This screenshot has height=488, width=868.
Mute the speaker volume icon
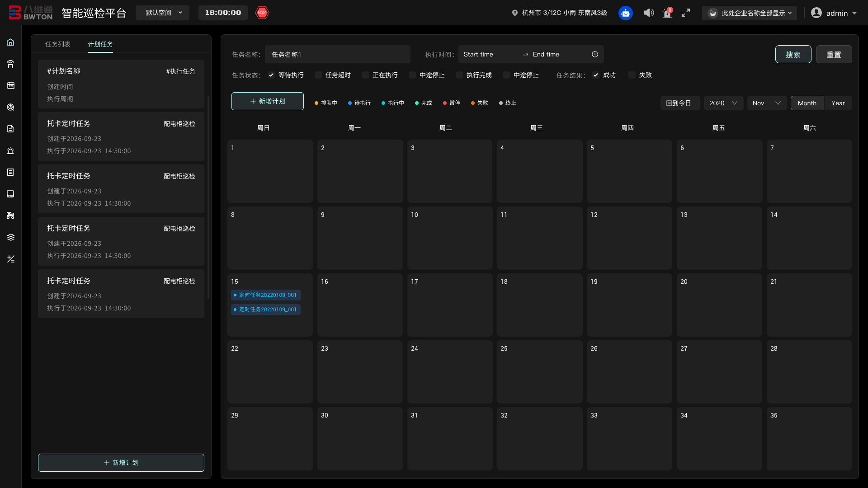click(649, 13)
